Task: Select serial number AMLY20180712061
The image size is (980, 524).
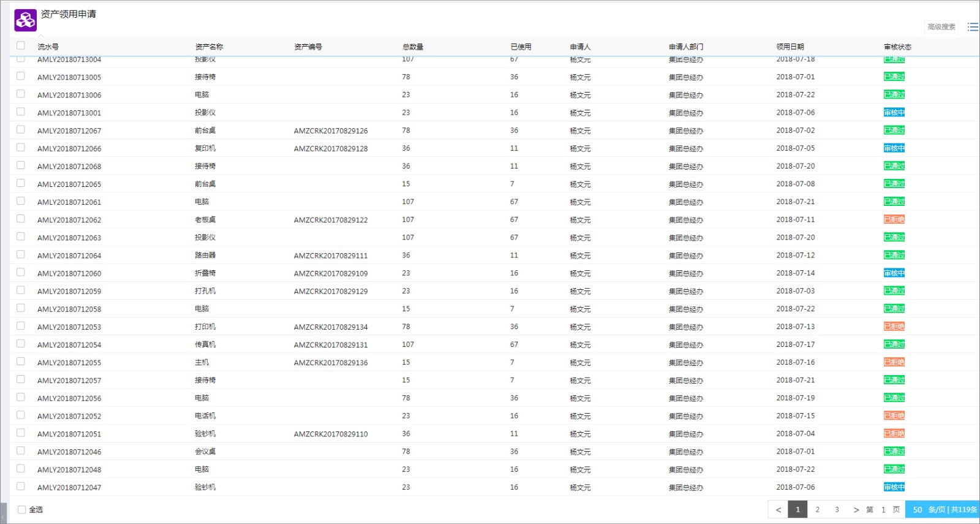Action: [69, 202]
